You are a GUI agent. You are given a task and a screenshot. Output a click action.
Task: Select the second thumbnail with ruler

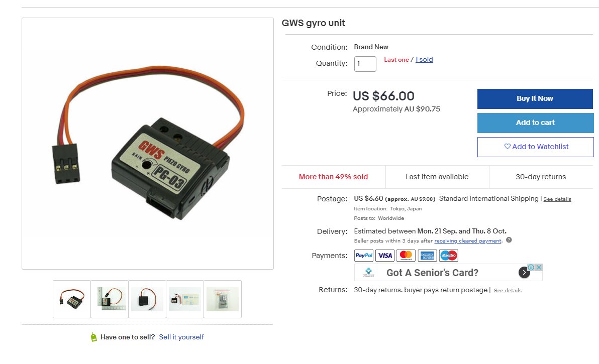(x=110, y=299)
